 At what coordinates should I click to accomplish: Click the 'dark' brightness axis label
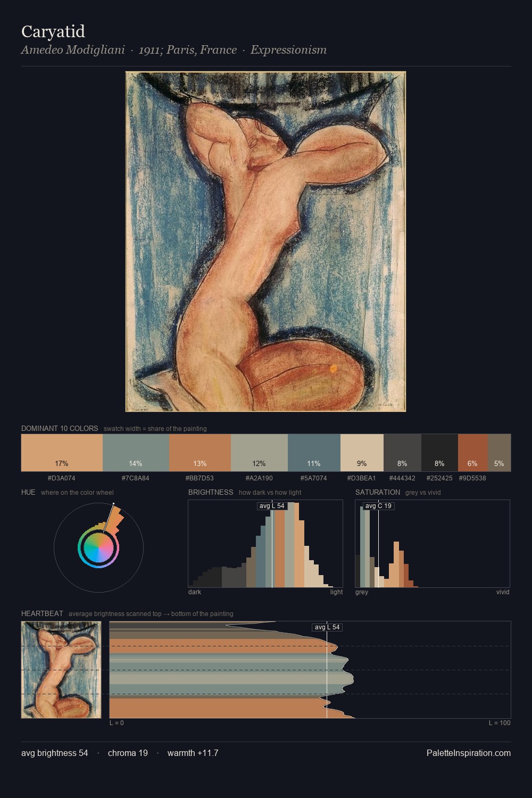tap(195, 592)
